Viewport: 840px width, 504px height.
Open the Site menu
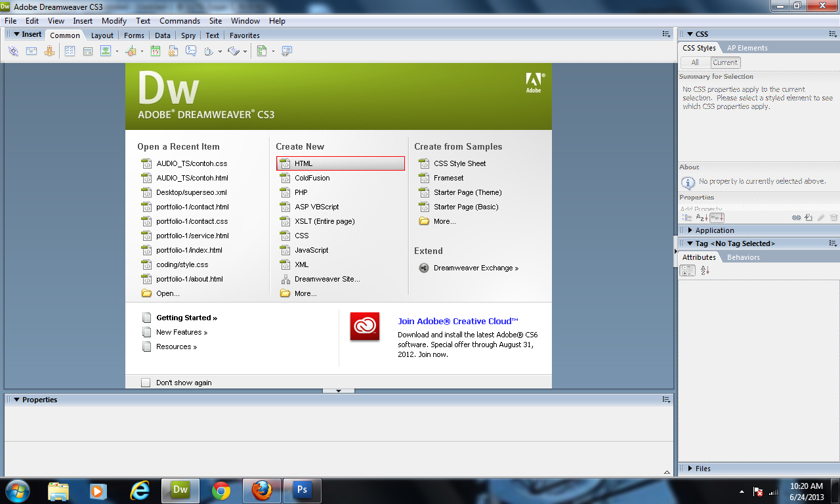click(x=215, y=21)
